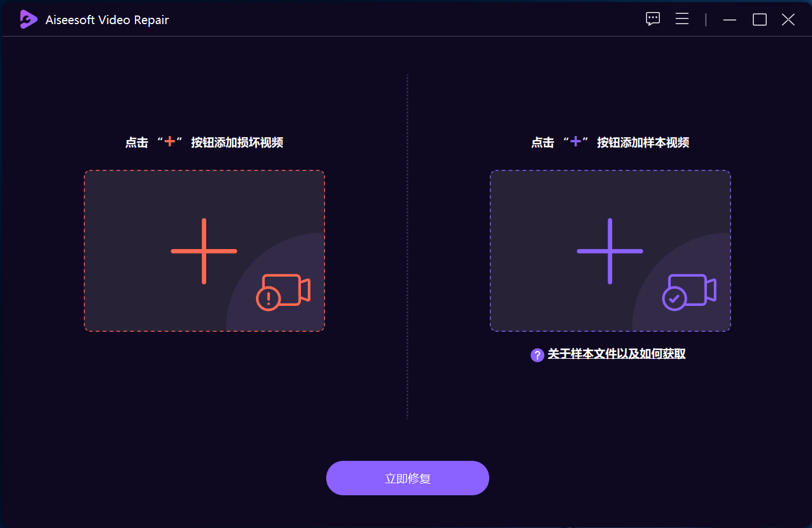Click the Aiseesoft Video Repair logo icon

[28, 20]
